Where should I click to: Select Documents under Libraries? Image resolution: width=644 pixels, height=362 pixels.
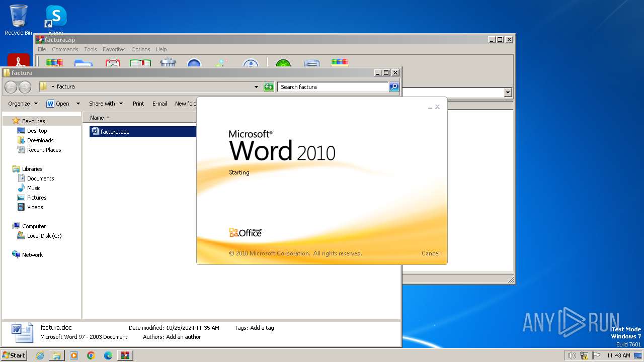click(x=40, y=178)
